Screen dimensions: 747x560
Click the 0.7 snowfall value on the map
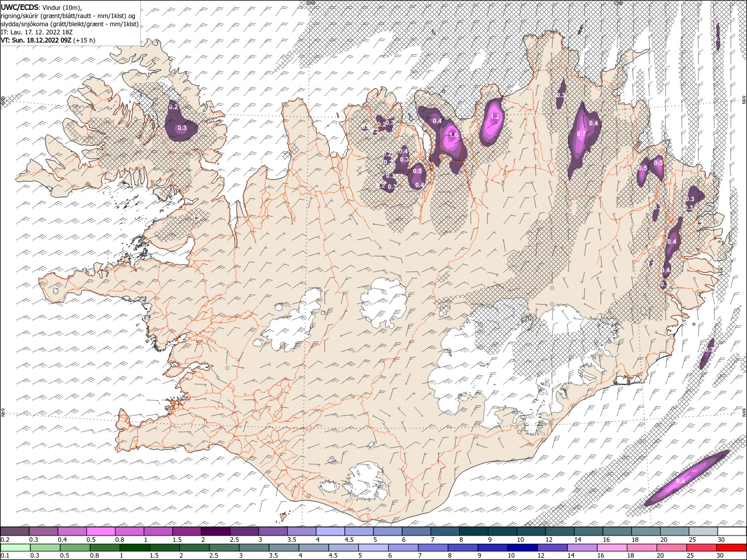[581, 134]
